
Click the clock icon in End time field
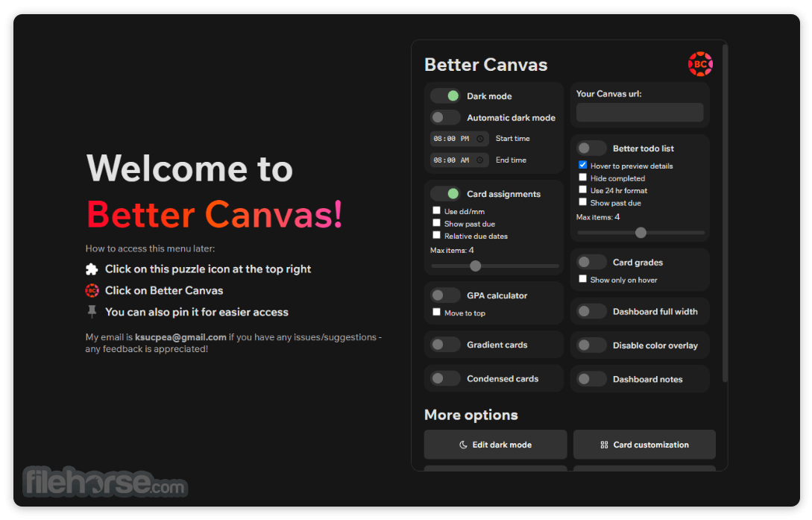click(x=480, y=160)
